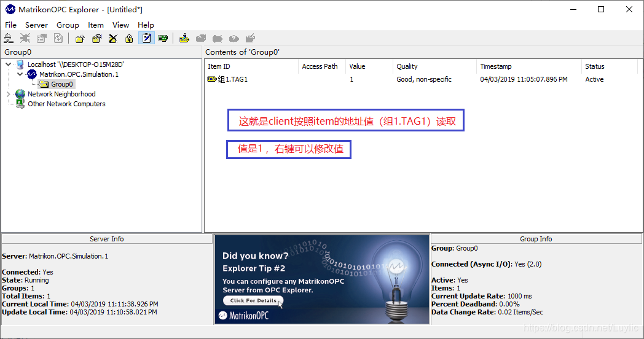
Task: Click the Network Neighborhood globe icon
Action: pos(20,94)
